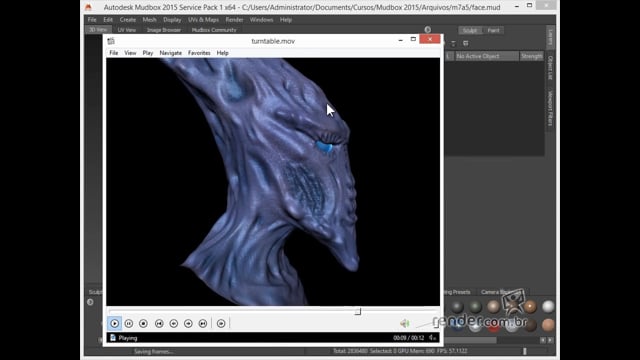
Task: Click the new layer icon in Layers panel
Action: click(466, 43)
